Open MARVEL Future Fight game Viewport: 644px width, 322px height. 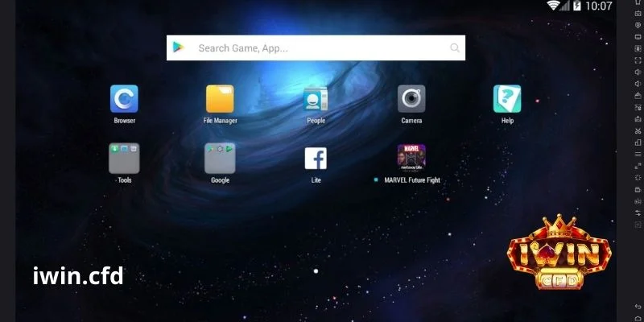click(x=411, y=157)
